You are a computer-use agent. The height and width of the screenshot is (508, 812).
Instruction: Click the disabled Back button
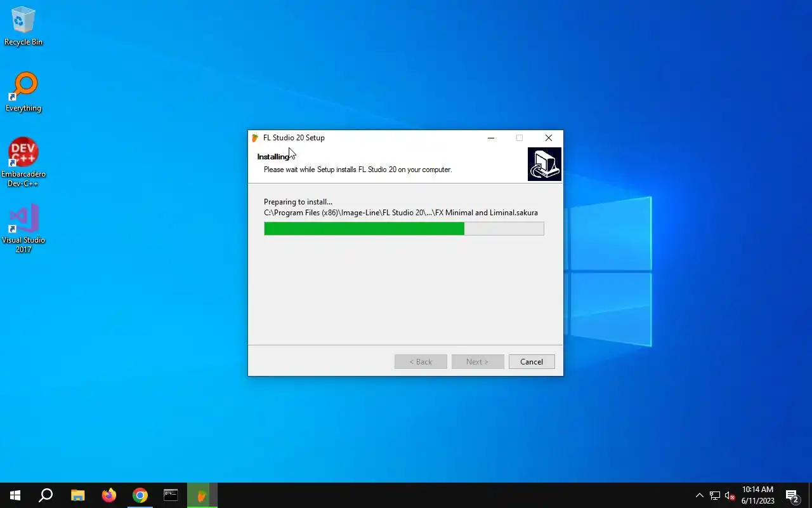pyautogui.click(x=421, y=361)
